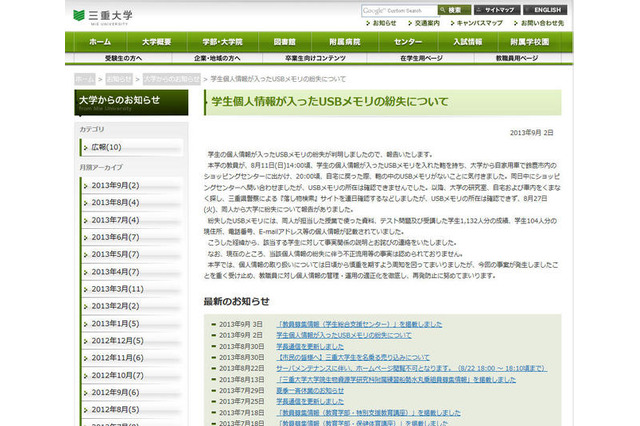Open the 2012年9月(6) archive
The image size is (640, 426).
click(x=131, y=393)
